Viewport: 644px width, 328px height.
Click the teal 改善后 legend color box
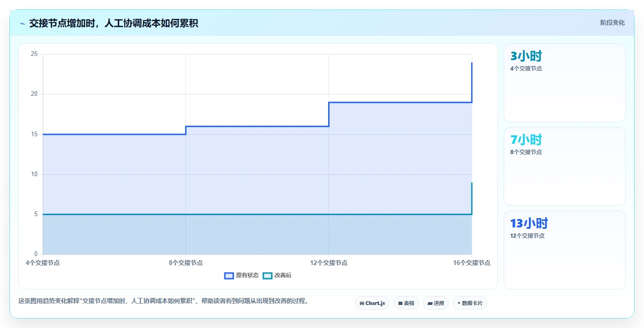point(267,275)
